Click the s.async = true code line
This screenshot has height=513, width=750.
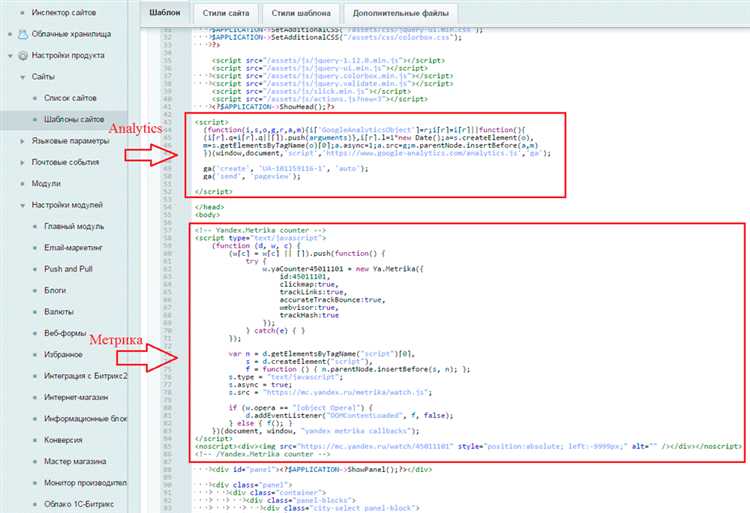pyautogui.click(x=260, y=384)
